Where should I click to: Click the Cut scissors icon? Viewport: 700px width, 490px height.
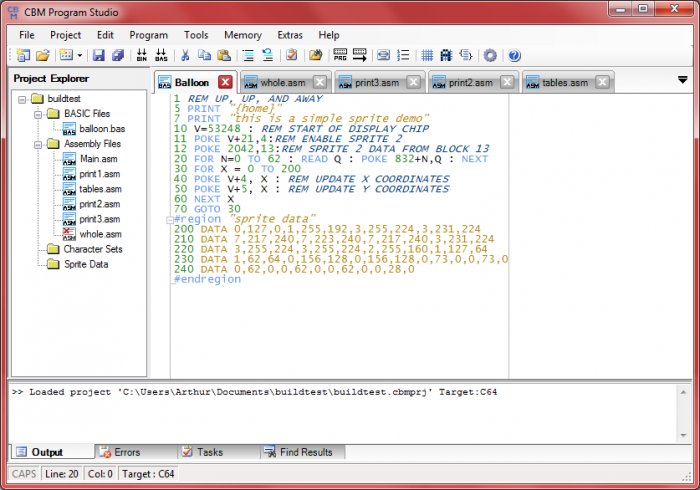click(185, 55)
